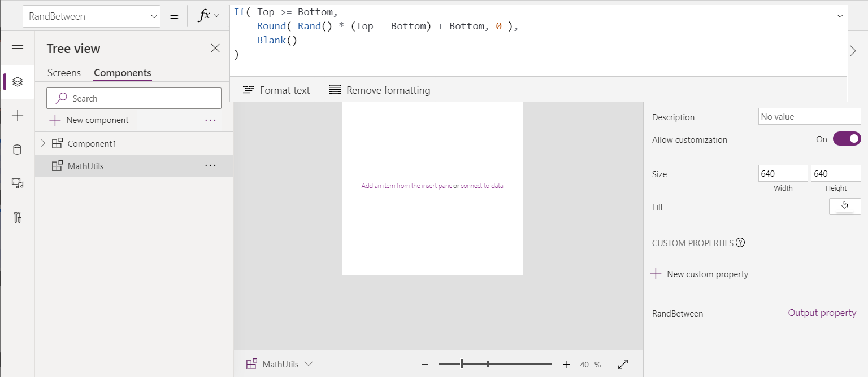Open the Fill color picker

[x=845, y=207]
